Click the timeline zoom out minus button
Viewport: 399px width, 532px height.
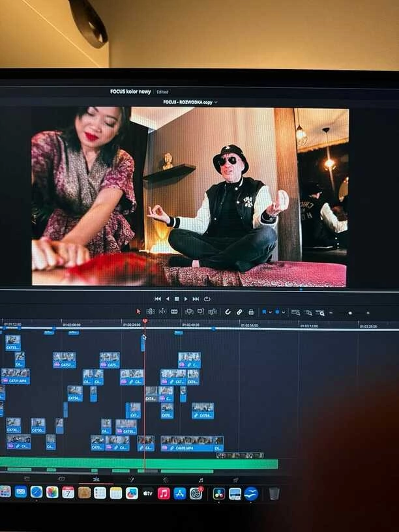pos(331,313)
